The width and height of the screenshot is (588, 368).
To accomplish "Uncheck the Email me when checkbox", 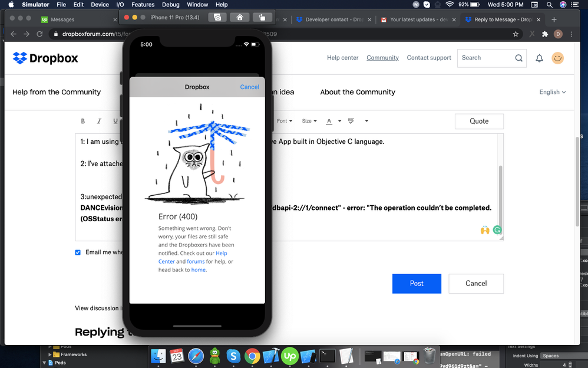I will click(78, 252).
